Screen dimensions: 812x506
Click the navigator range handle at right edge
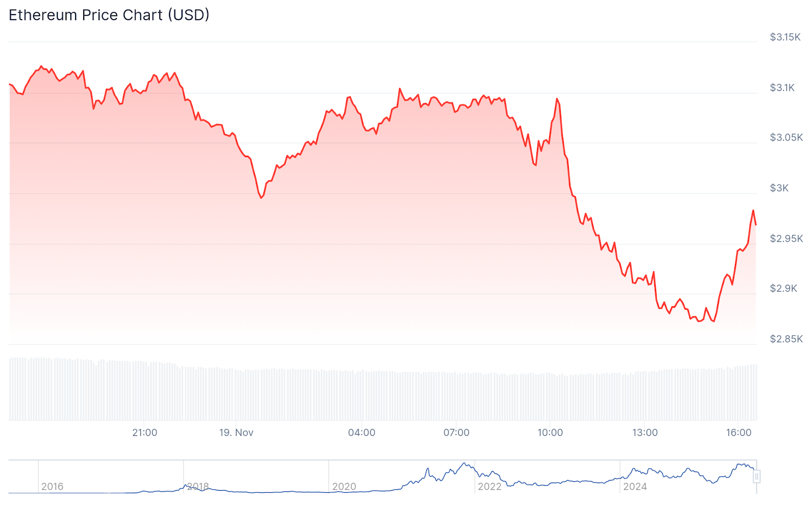[x=757, y=477]
